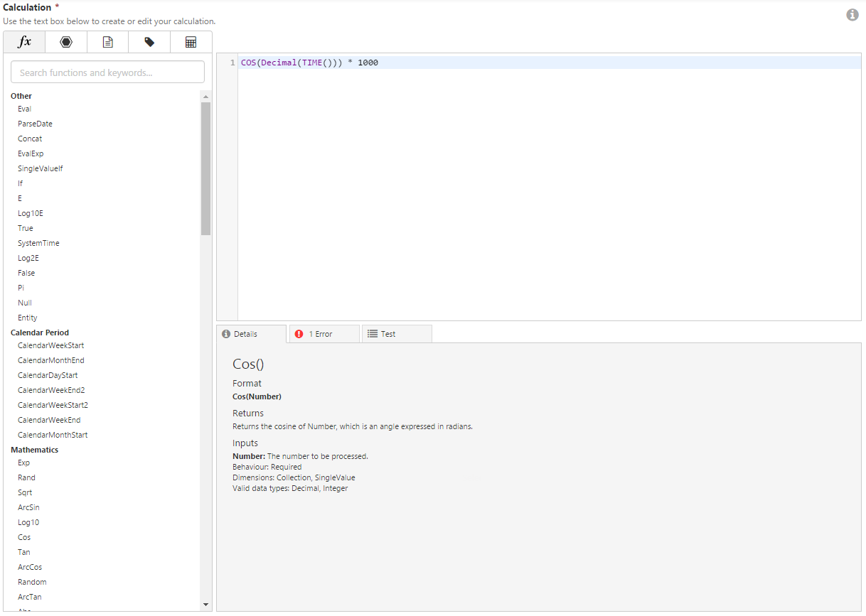Click line 1 of the calculation editor

547,63
